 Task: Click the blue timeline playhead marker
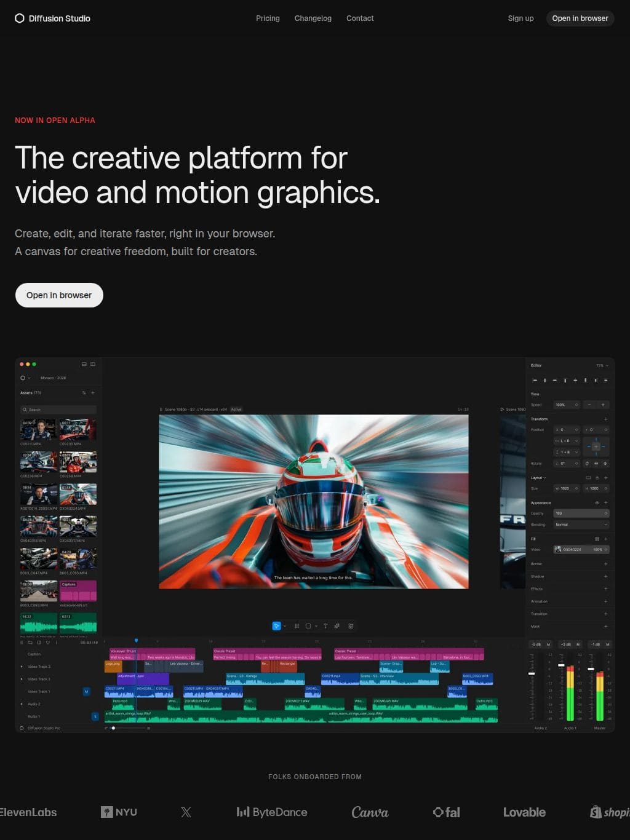136,641
